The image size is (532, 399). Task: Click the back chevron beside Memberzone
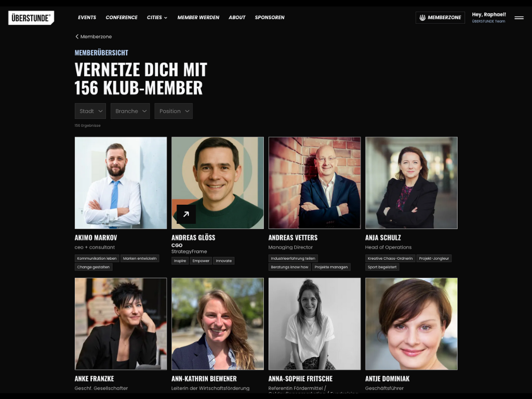coord(77,37)
